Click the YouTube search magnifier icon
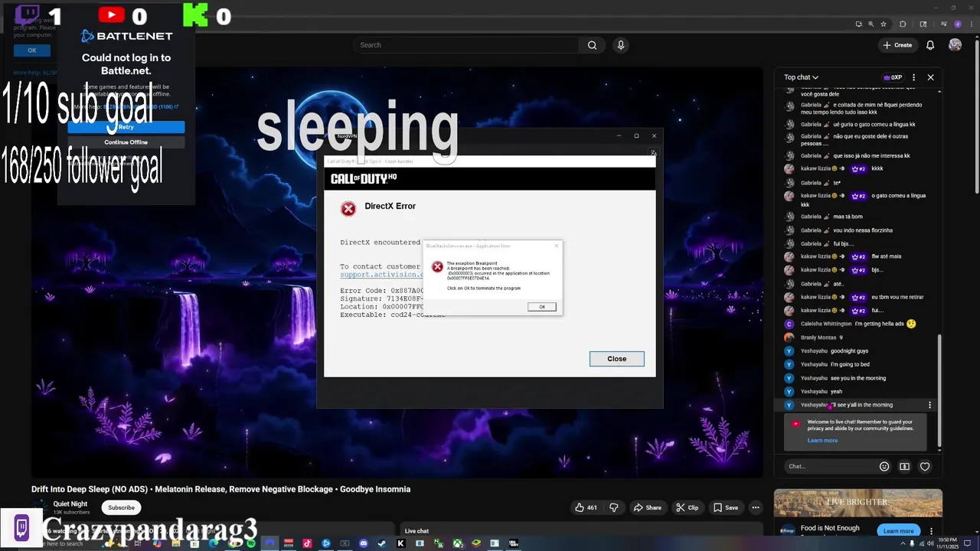 click(x=592, y=45)
